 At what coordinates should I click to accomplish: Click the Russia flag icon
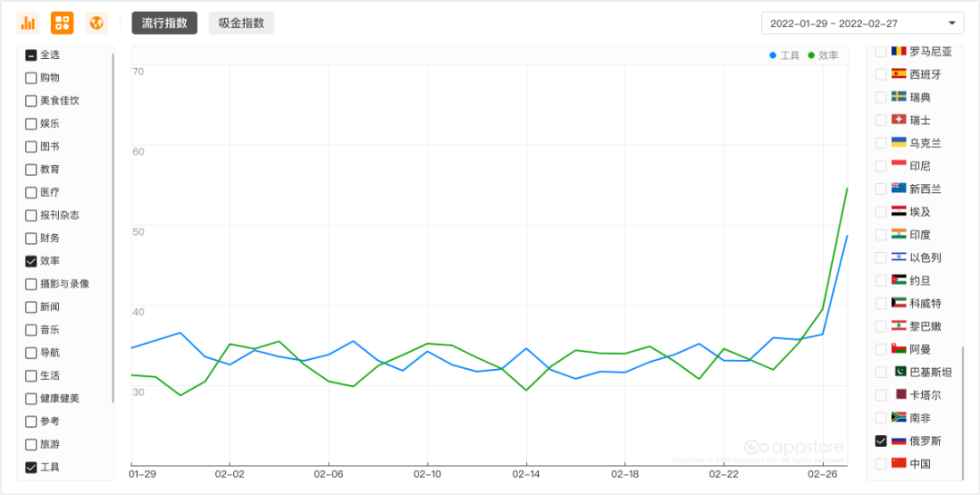point(899,441)
